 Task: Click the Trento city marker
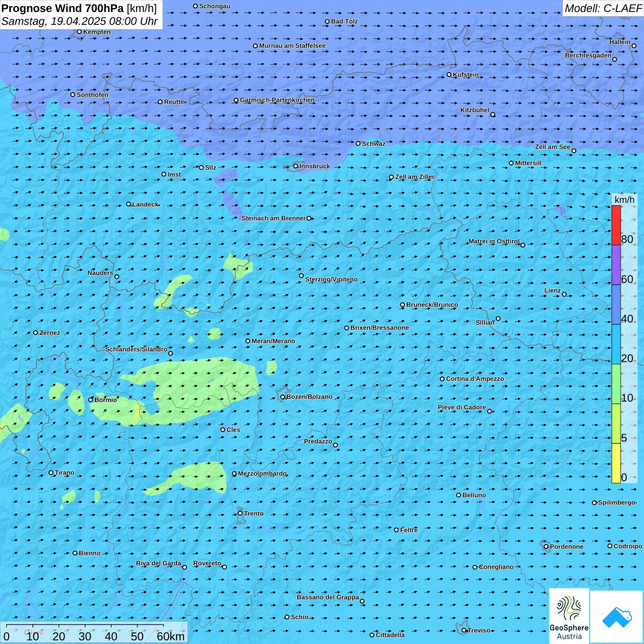click(240, 513)
